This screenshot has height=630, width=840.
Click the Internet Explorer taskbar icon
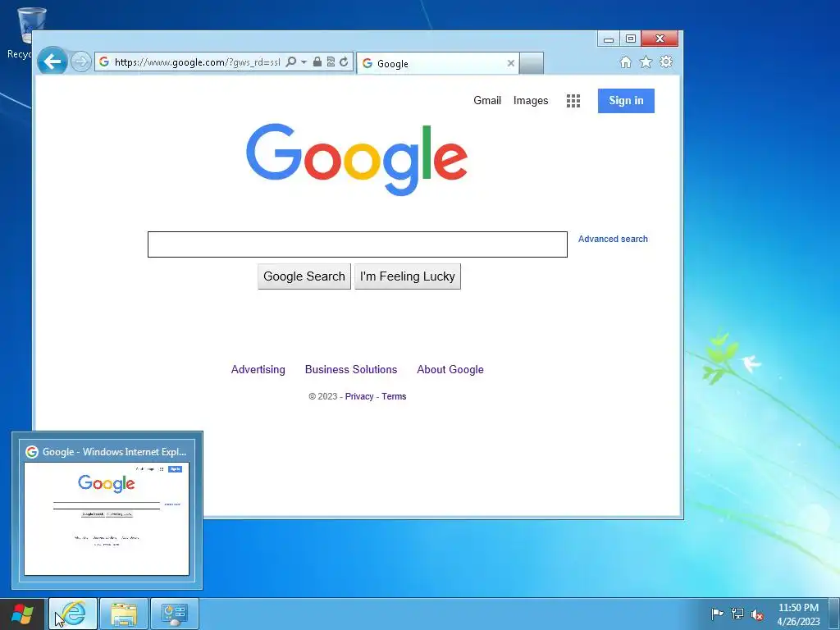[73, 614]
